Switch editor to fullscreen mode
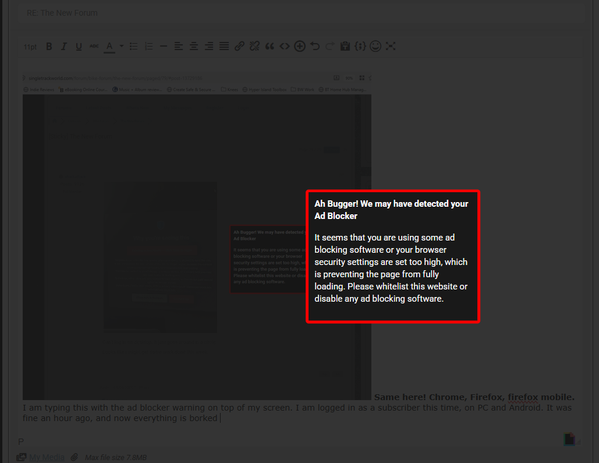Screen dimensions: 599x463 click(390, 46)
